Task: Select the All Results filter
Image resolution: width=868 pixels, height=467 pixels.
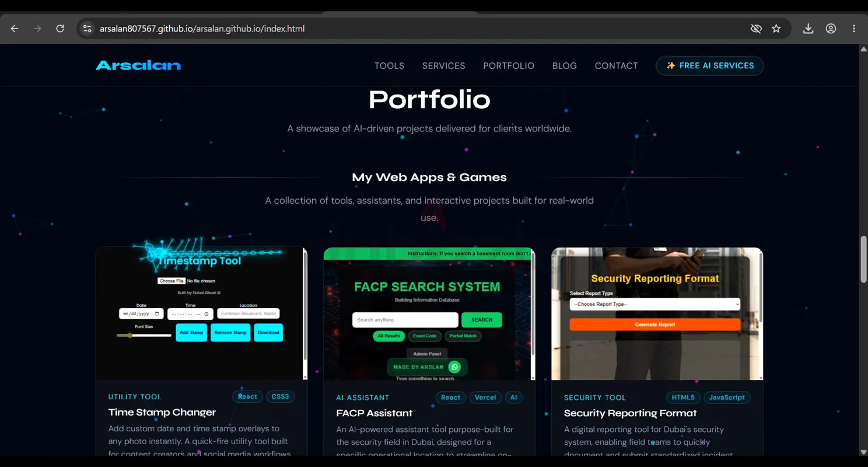Action: click(x=388, y=336)
